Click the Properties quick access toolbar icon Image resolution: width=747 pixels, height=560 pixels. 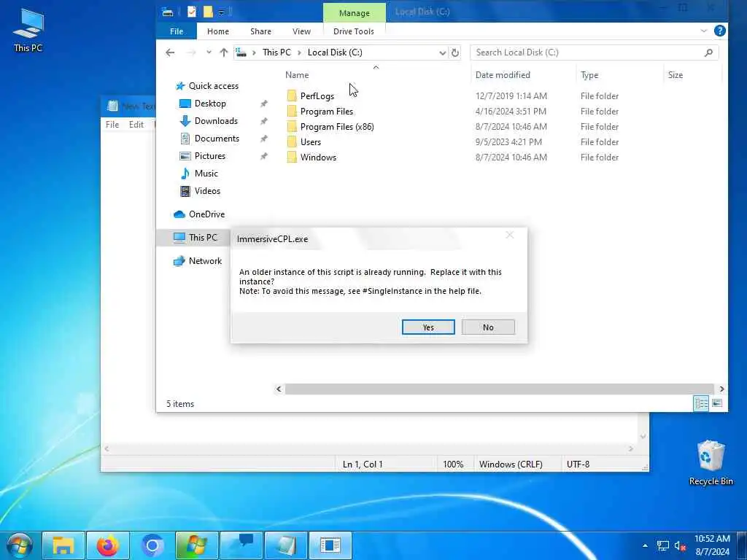click(x=192, y=12)
